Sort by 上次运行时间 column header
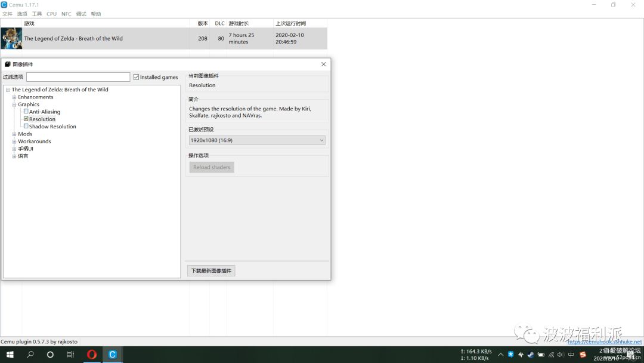Image resolution: width=644 pixels, height=363 pixels. click(290, 23)
